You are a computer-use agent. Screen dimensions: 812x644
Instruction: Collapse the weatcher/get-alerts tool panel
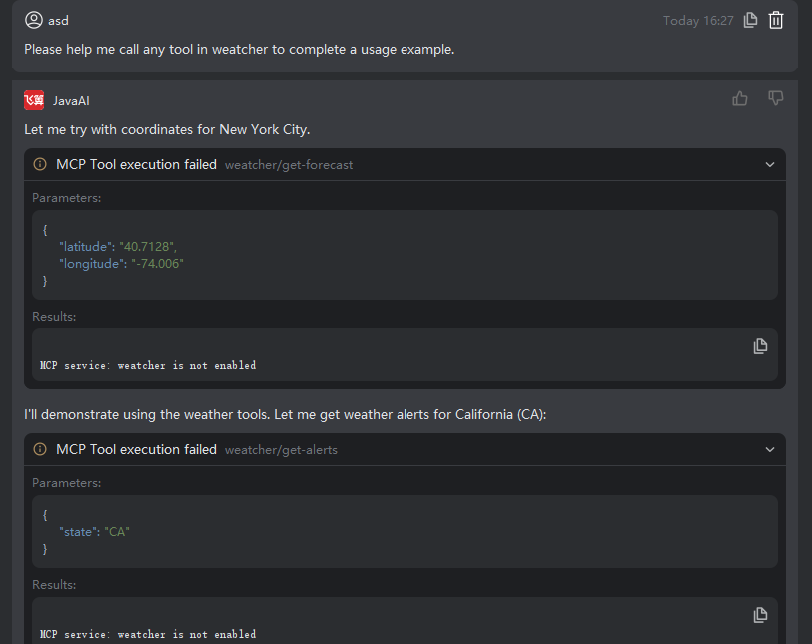769,450
